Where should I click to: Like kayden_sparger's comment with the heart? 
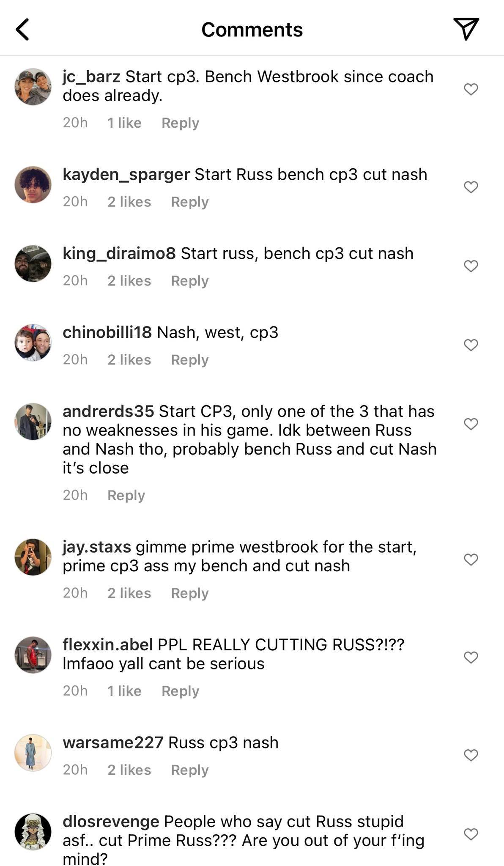471,187
